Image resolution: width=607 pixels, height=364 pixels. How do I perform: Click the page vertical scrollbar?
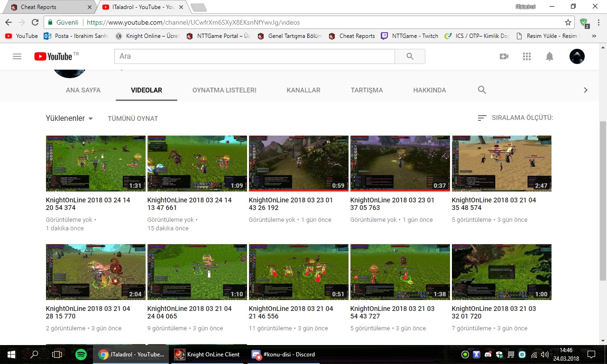coord(603,199)
